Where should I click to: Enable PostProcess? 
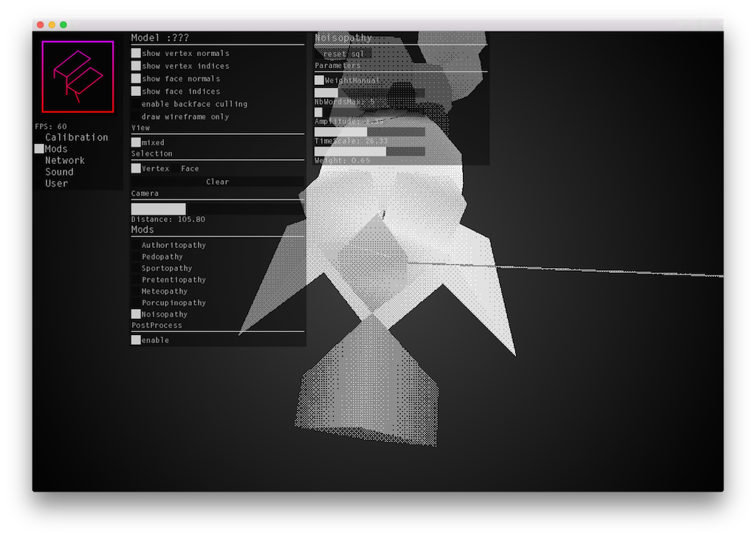[x=136, y=339]
